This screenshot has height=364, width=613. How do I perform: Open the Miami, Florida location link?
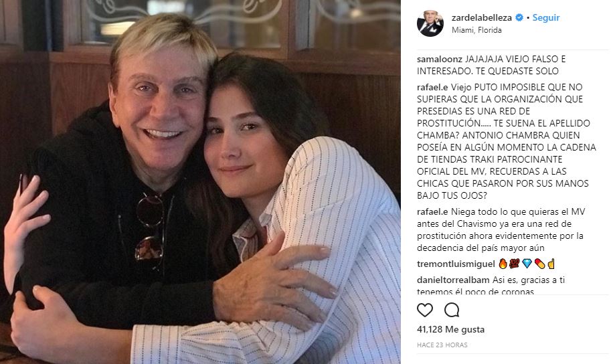[x=476, y=30]
